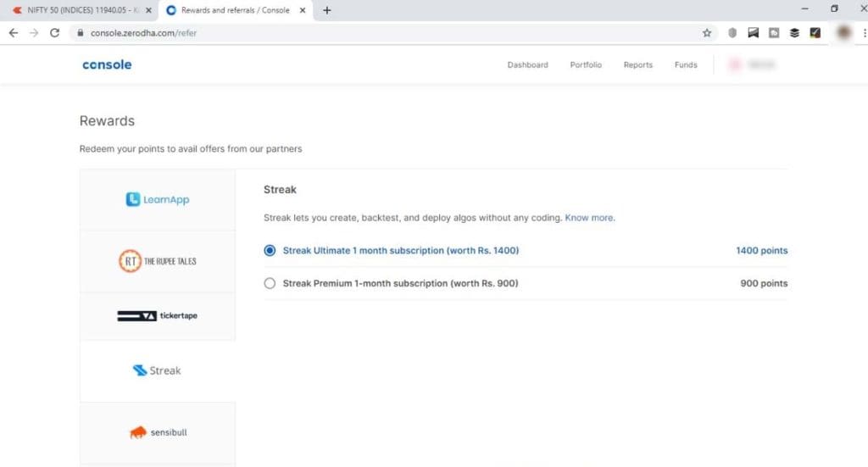
Task: Select the Rewards and referrals tab
Action: 236,10
